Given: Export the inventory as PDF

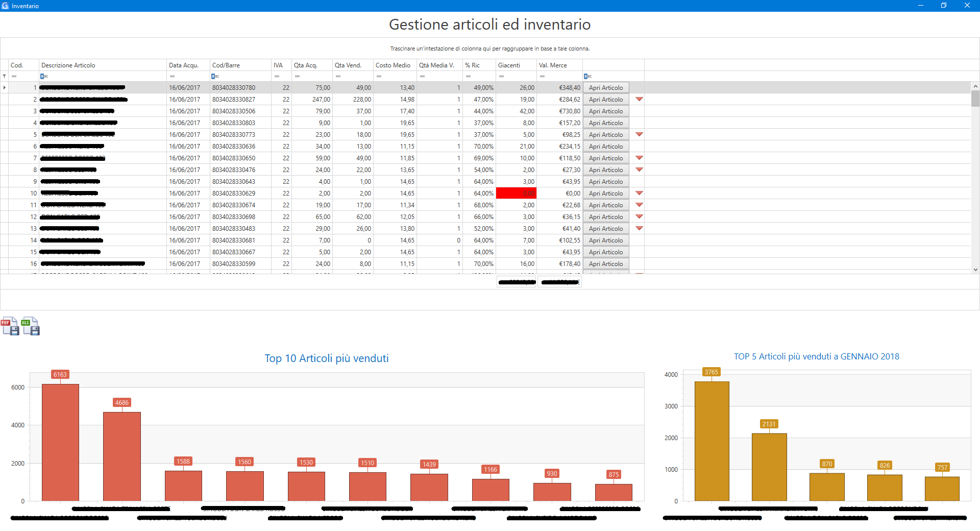Looking at the screenshot, I should 10,326.
